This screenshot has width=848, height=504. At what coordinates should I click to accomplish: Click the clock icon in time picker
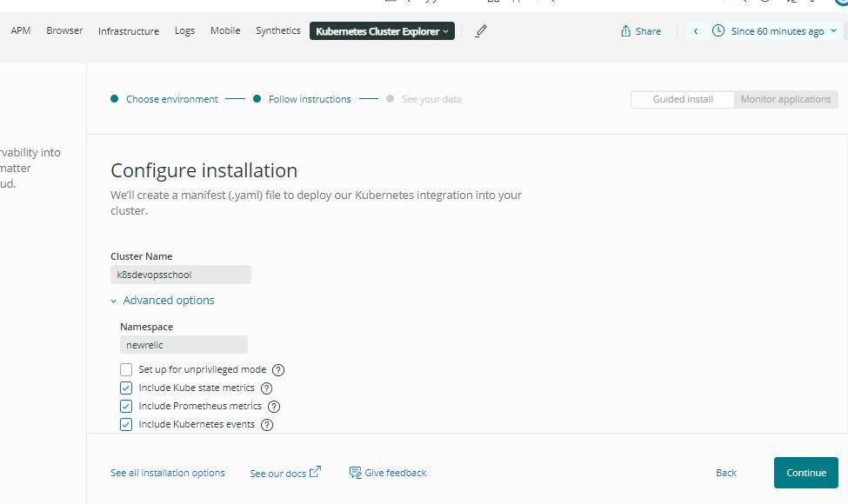(x=718, y=31)
